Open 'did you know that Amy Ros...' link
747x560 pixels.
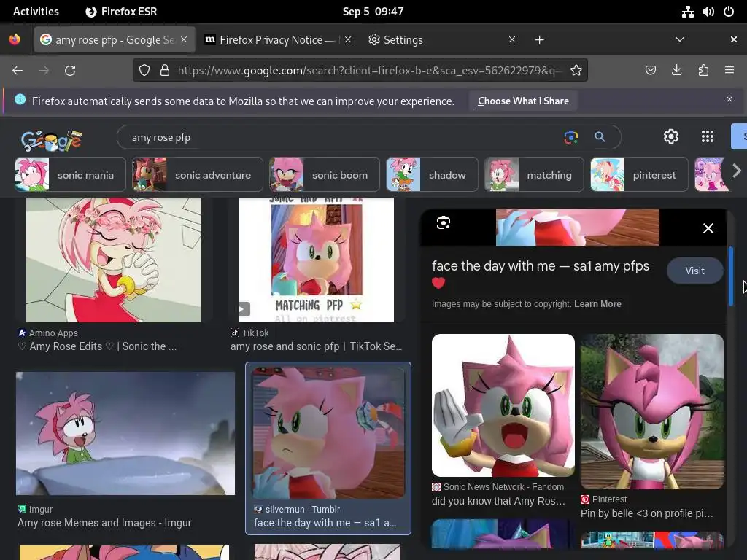point(498,501)
